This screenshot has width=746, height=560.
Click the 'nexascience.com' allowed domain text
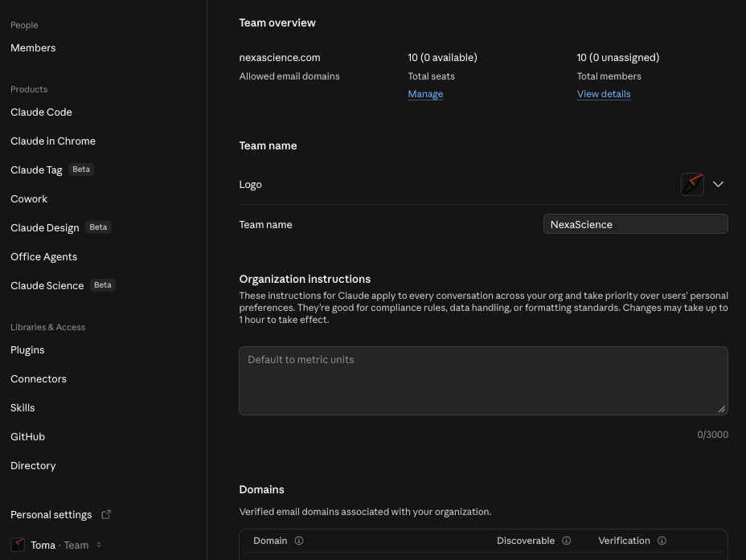[280, 58]
